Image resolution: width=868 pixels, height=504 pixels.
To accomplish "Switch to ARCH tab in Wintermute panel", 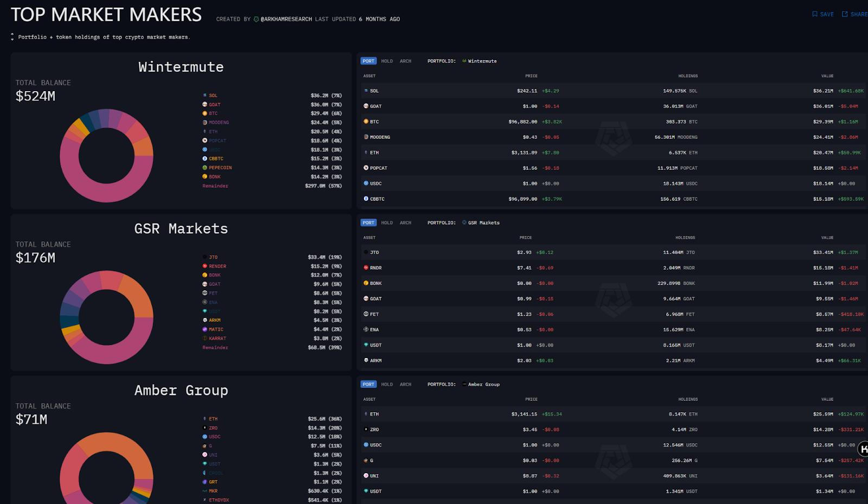I will point(405,61).
